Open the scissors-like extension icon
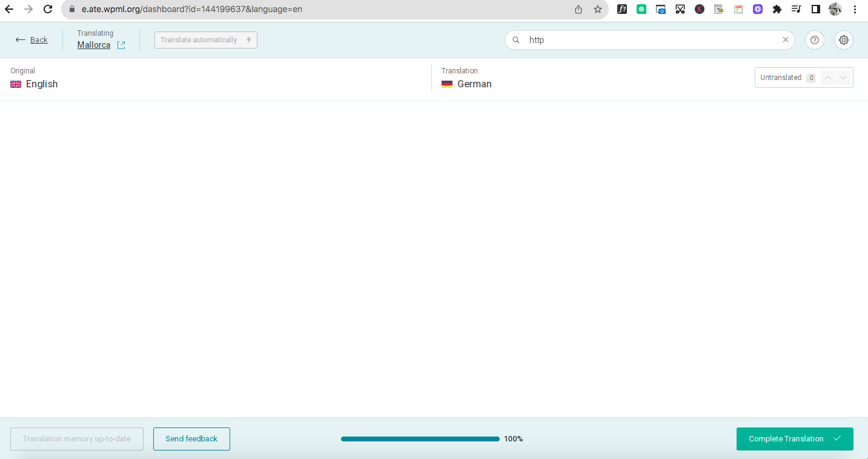The image size is (868, 459). point(680,9)
